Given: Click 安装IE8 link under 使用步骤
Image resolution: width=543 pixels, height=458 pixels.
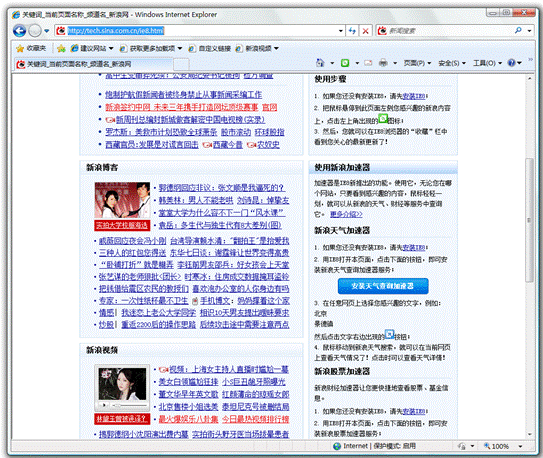Looking at the screenshot, I should pos(413,96).
